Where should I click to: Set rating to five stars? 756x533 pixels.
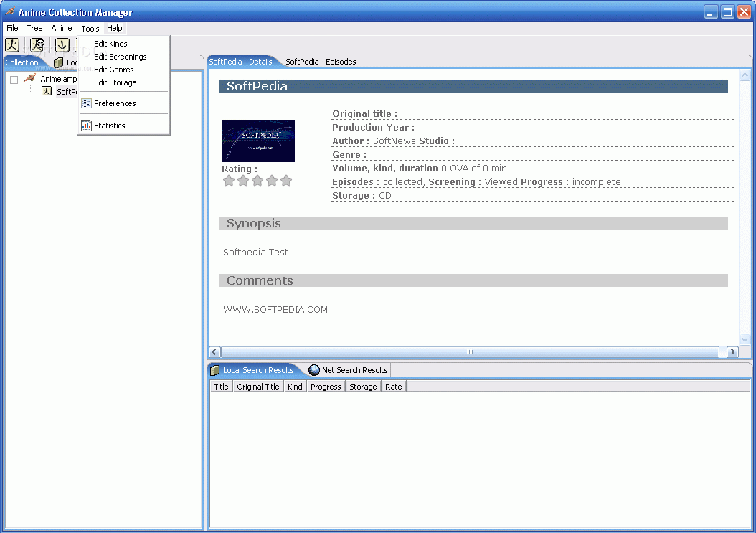286,181
